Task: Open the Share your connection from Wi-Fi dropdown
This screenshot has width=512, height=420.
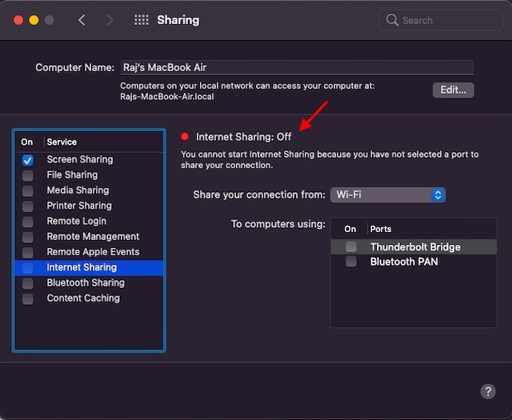Action: [388, 195]
